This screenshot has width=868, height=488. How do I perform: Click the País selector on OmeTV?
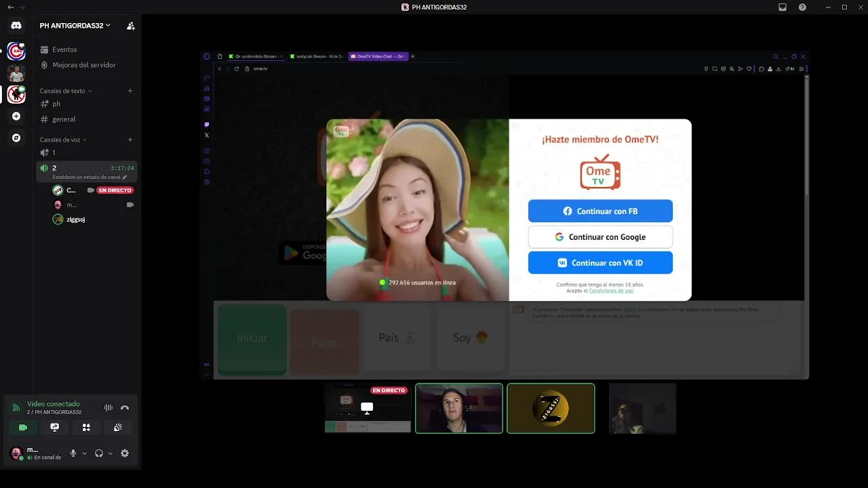point(397,338)
